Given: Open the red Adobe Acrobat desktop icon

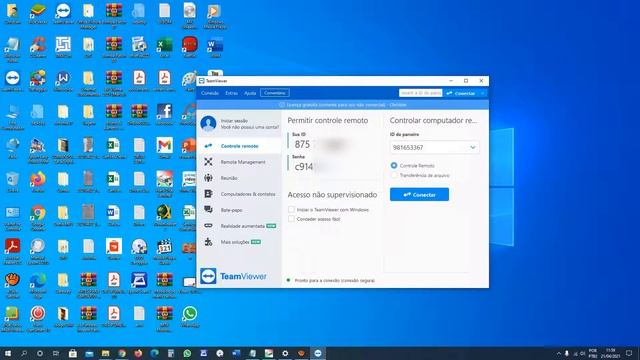Looking at the screenshot, I should point(12,246).
